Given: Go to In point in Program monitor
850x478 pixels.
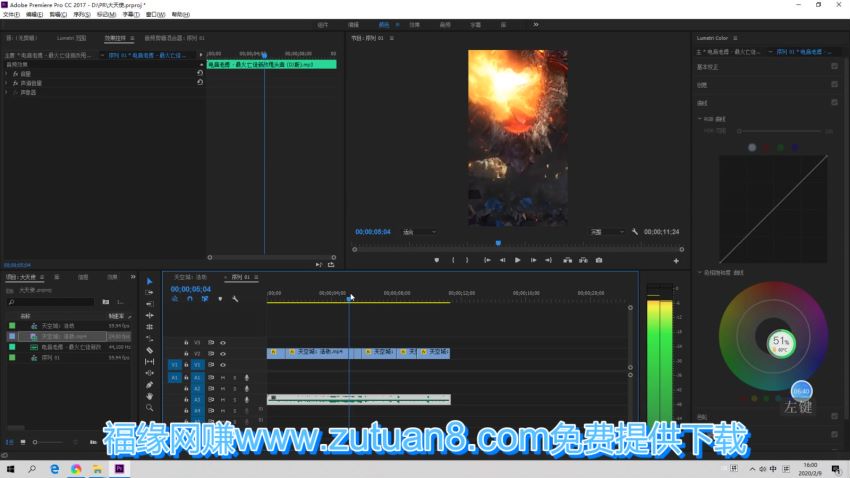Looking at the screenshot, I should tap(487, 260).
